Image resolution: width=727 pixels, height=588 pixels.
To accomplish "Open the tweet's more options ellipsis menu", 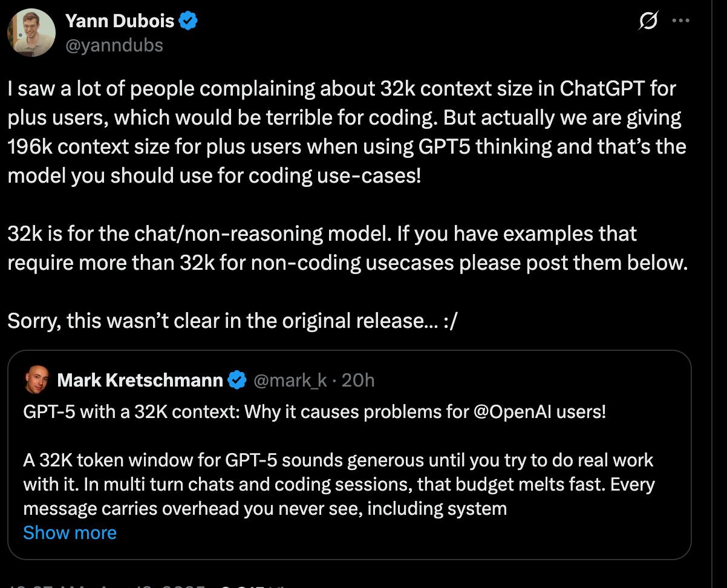I will [x=681, y=21].
